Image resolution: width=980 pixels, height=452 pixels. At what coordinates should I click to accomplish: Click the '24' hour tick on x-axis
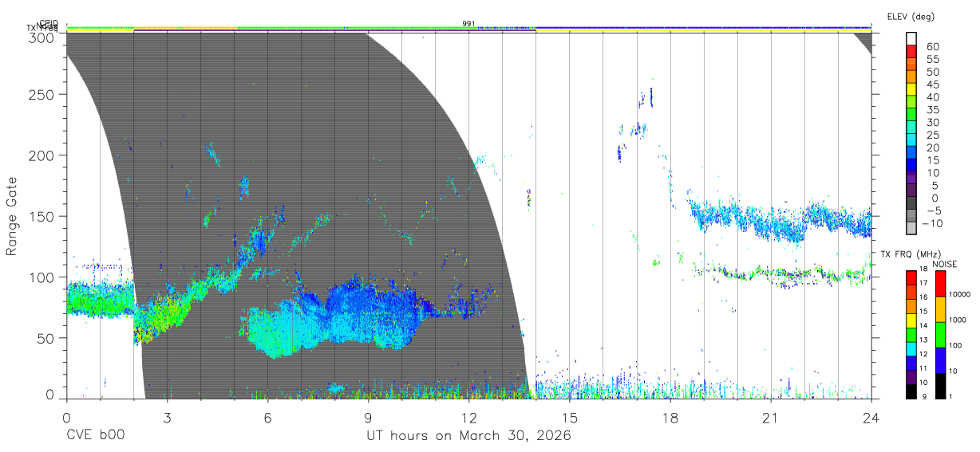[871, 417]
